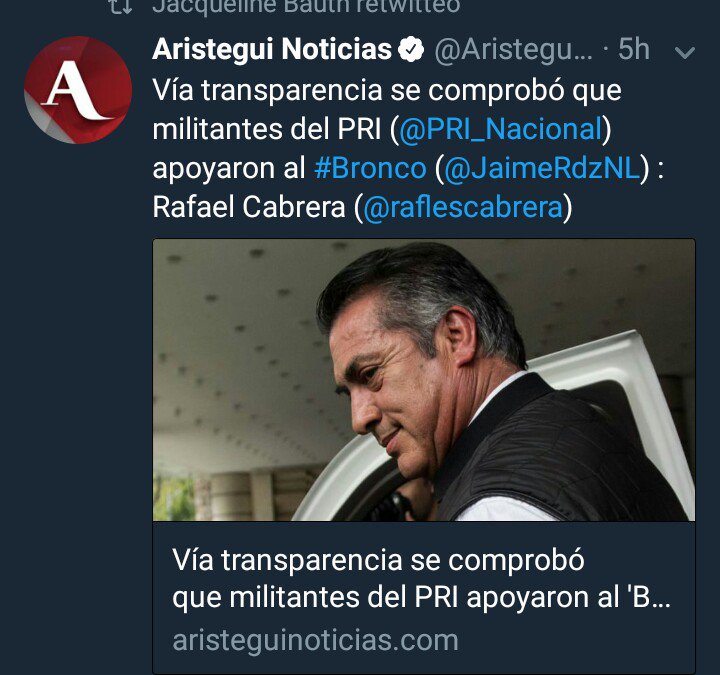Open the Aristegui Noticias profile avatar
This screenshot has width=720, height=675.
tap(78, 90)
